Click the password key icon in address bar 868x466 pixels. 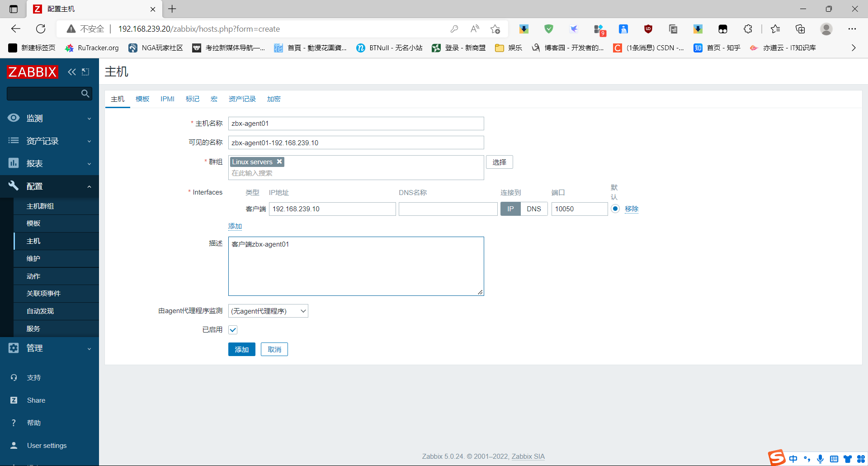coord(454,29)
